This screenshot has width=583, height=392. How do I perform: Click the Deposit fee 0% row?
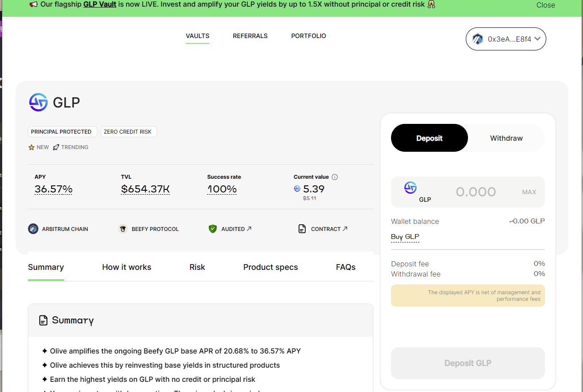[x=468, y=264]
